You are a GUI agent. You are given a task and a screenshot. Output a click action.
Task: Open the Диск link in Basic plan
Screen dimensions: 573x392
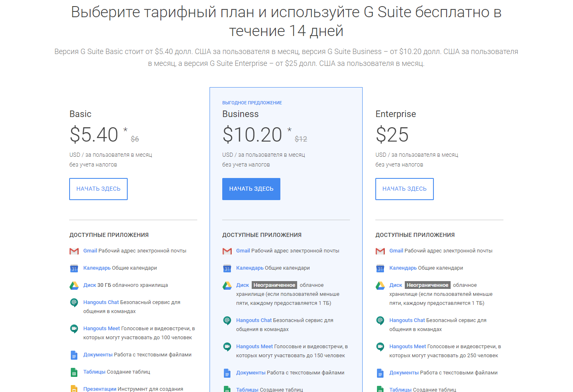point(90,285)
